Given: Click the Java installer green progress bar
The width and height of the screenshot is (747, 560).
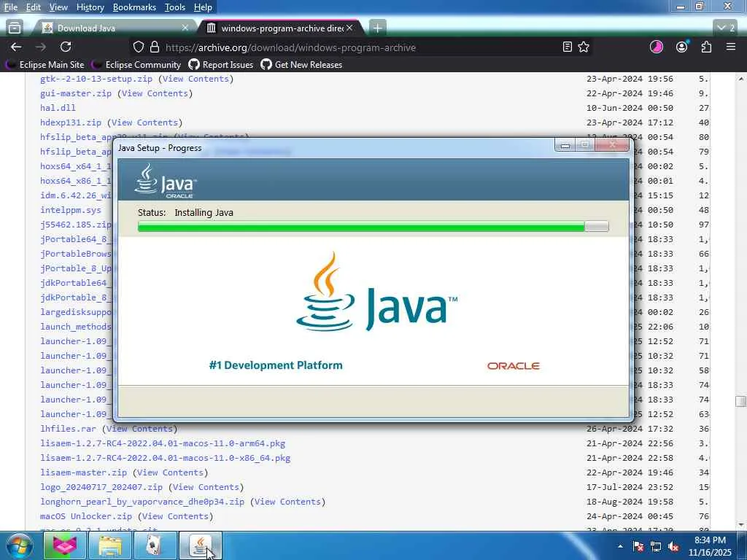Looking at the screenshot, I should (x=373, y=227).
